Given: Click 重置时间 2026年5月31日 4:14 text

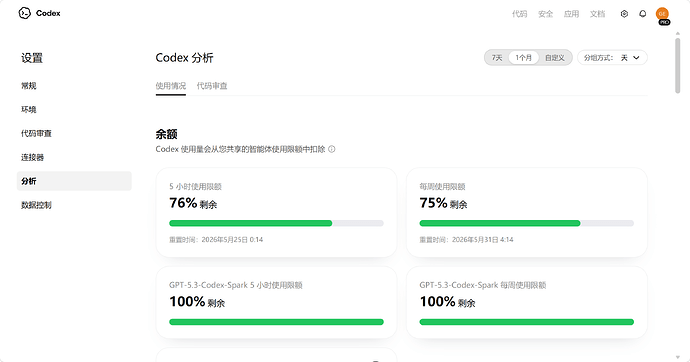Looking at the screenshot, I should click(x=466, y=240).
